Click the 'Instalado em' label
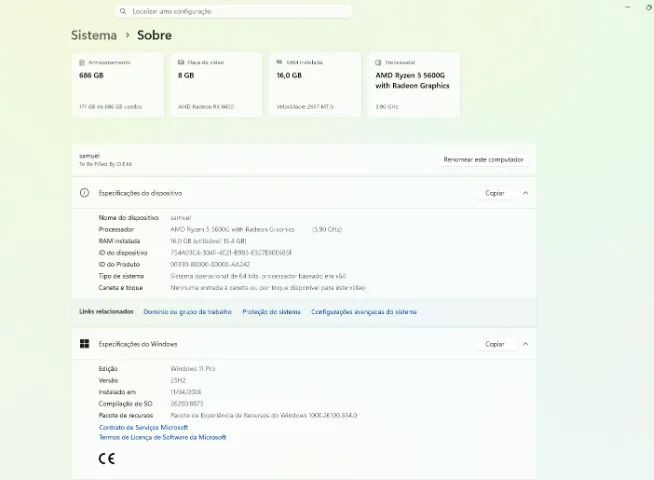654x480 pixels. pos(117,392)
